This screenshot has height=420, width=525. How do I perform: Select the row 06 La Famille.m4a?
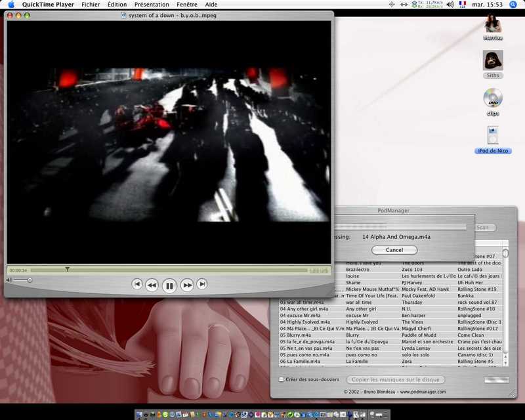pos(390,362)
